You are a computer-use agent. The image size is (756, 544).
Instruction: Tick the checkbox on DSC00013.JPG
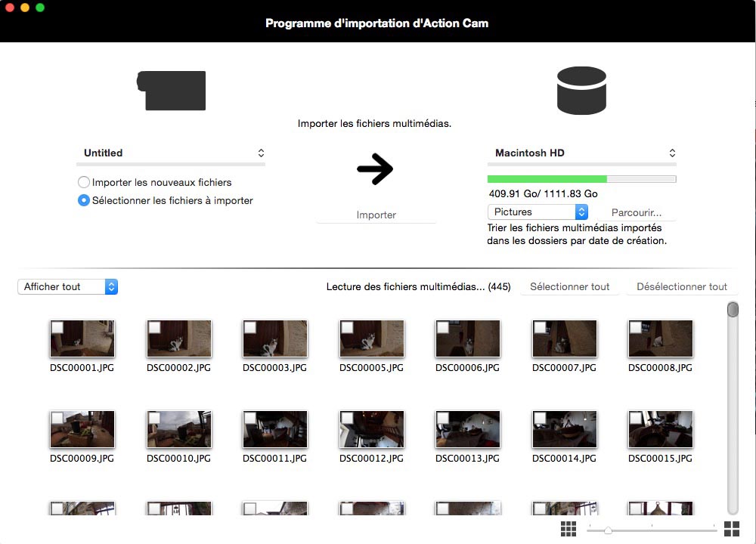coord(442,419)
